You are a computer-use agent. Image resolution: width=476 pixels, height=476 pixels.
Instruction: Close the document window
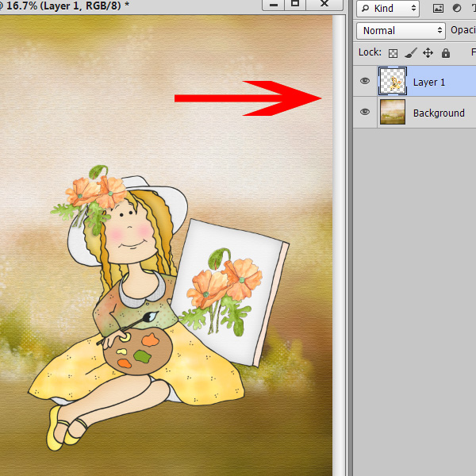[324, 5]
